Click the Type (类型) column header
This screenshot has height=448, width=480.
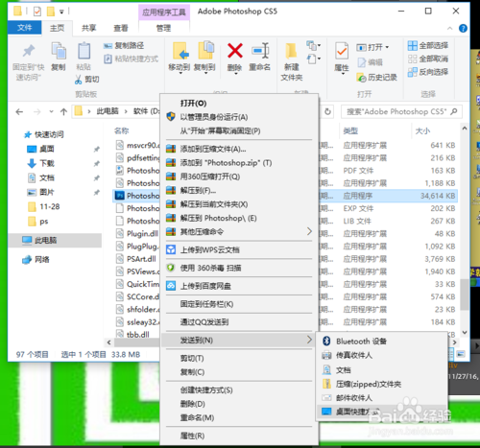[x=350, y=130]
